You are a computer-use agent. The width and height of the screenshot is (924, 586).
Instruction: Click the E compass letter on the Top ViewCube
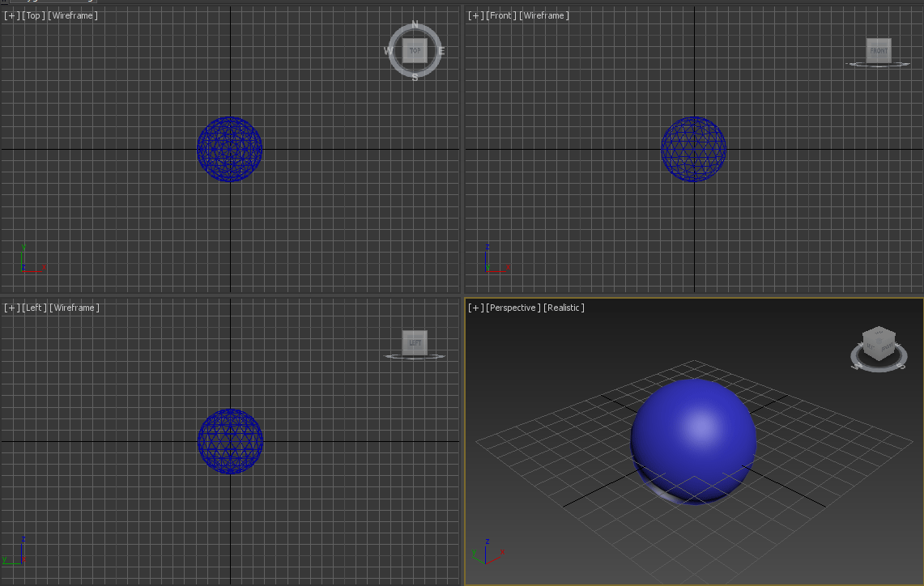click(x=441, y=51)
